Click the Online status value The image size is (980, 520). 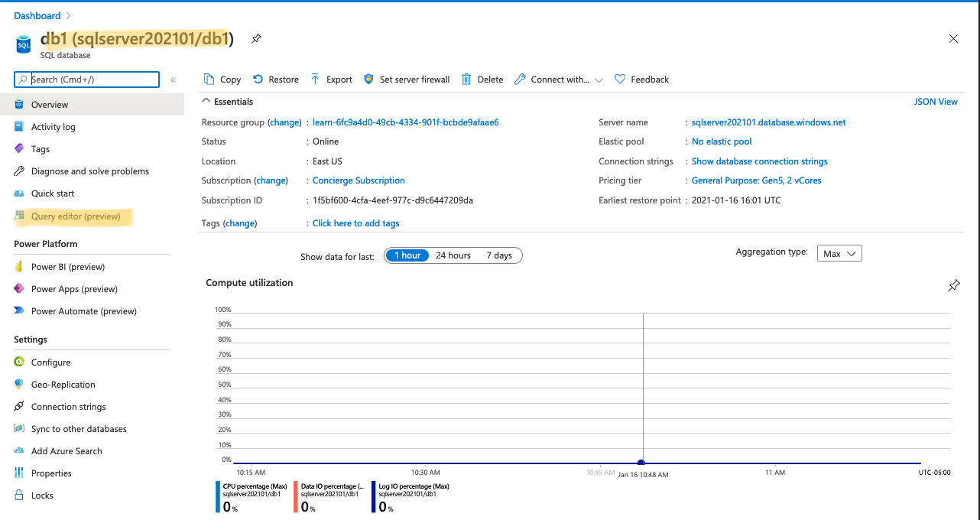point(326,141)
